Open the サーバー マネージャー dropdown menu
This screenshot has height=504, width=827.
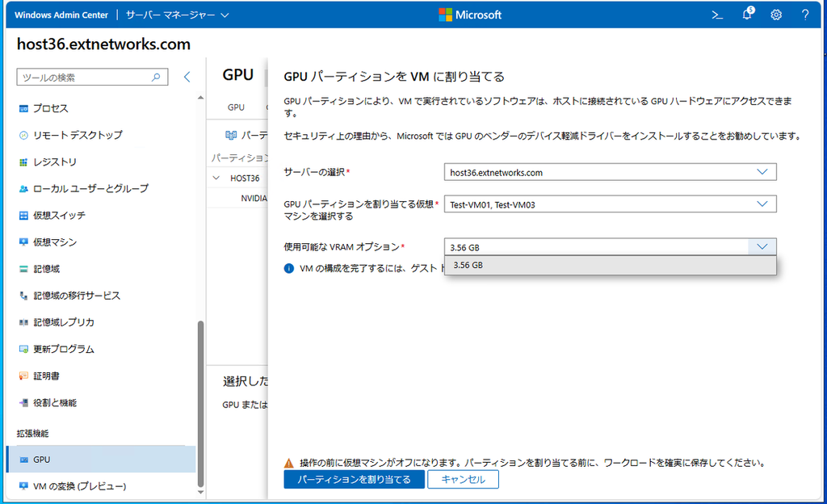tap(177, 15)
